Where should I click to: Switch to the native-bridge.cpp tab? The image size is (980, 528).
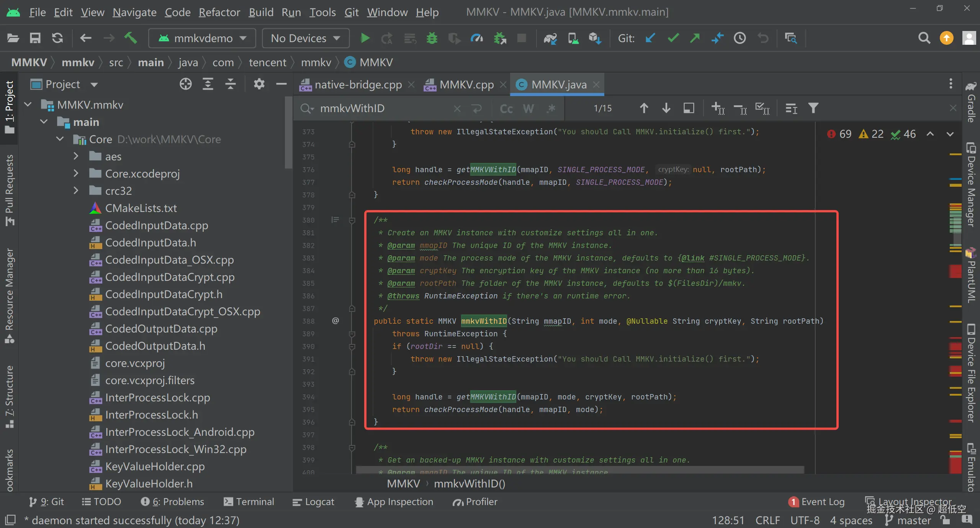pyautogui.click(x=358, y=85)
